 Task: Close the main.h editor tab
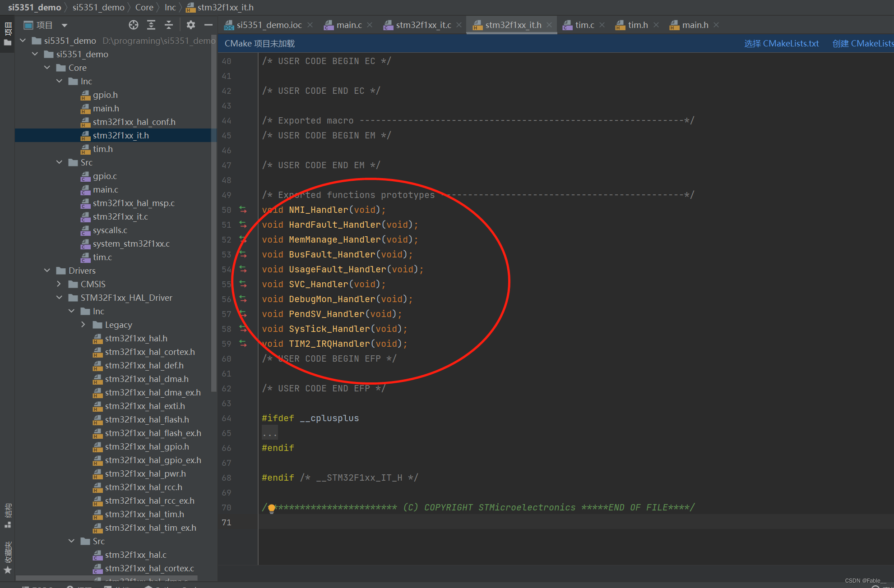[716, 25]
